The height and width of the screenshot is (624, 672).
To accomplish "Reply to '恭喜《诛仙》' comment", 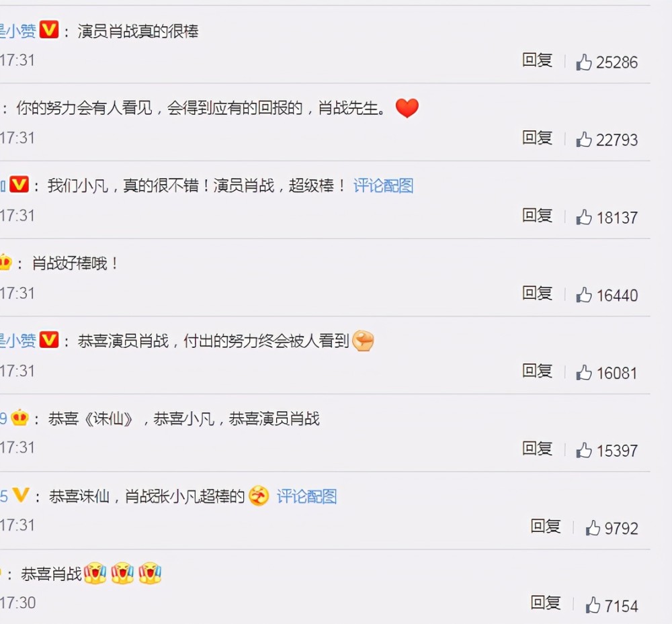I will point(537,449).
